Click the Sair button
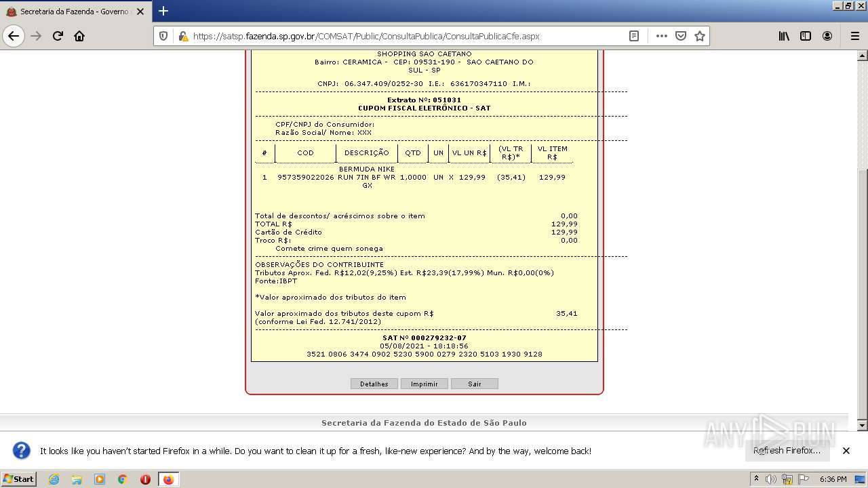 click(x=475, y=384)
